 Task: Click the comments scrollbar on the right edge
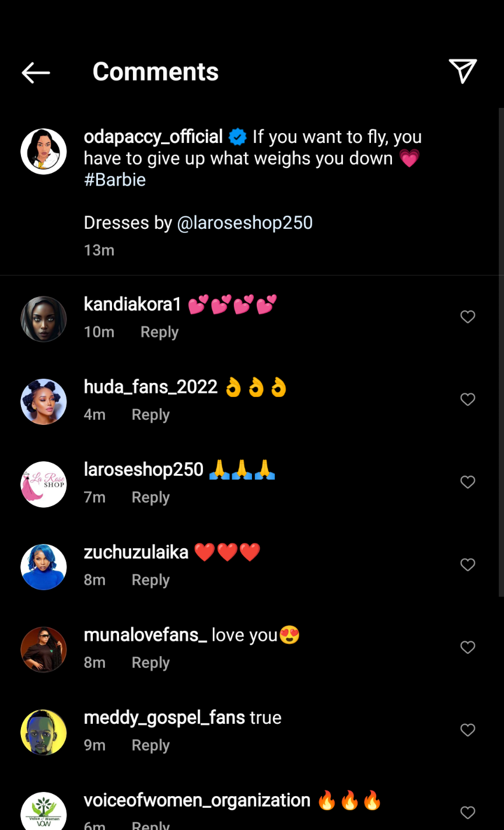(x=501, y=350)
